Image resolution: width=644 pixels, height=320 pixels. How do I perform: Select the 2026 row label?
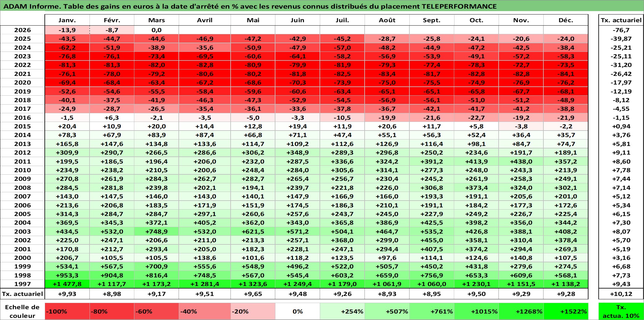[23, 30]
